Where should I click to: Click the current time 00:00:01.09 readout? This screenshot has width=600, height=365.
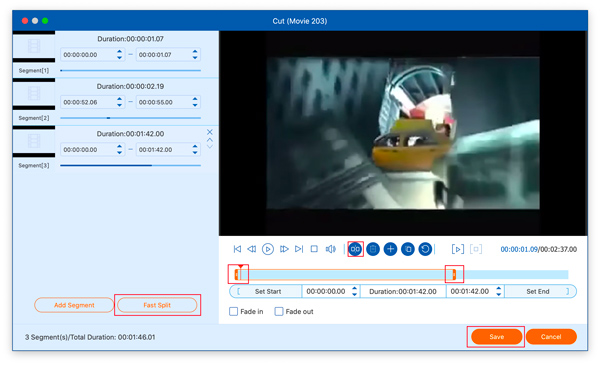(x=519, y=249)
